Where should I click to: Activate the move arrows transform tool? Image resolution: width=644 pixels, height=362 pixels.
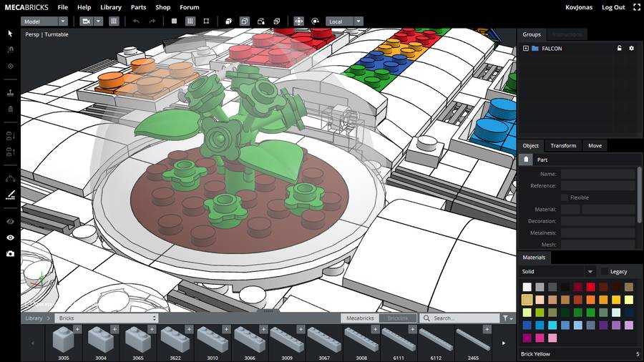coord(299,21)
